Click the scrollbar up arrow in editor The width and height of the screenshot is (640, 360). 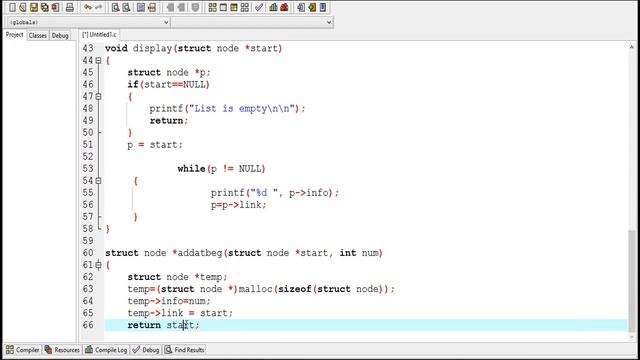coord(632,48)
